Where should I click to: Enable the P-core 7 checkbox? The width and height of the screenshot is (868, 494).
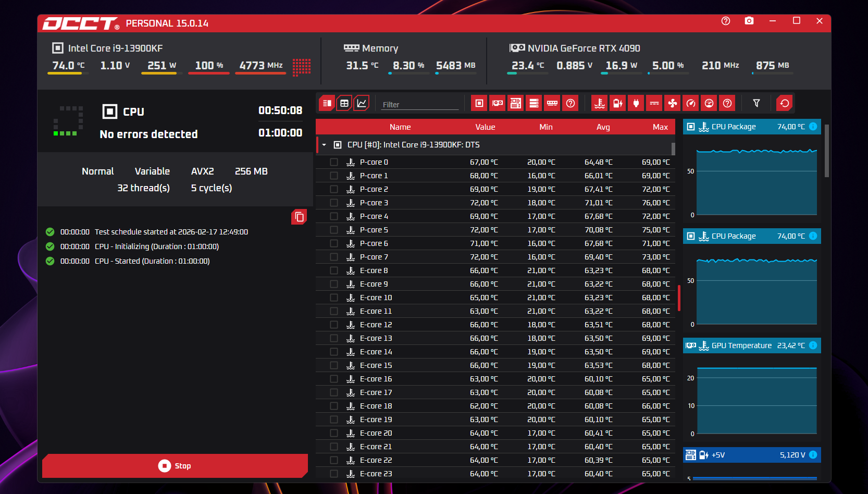pyautogui.click(x=334, y=257)
